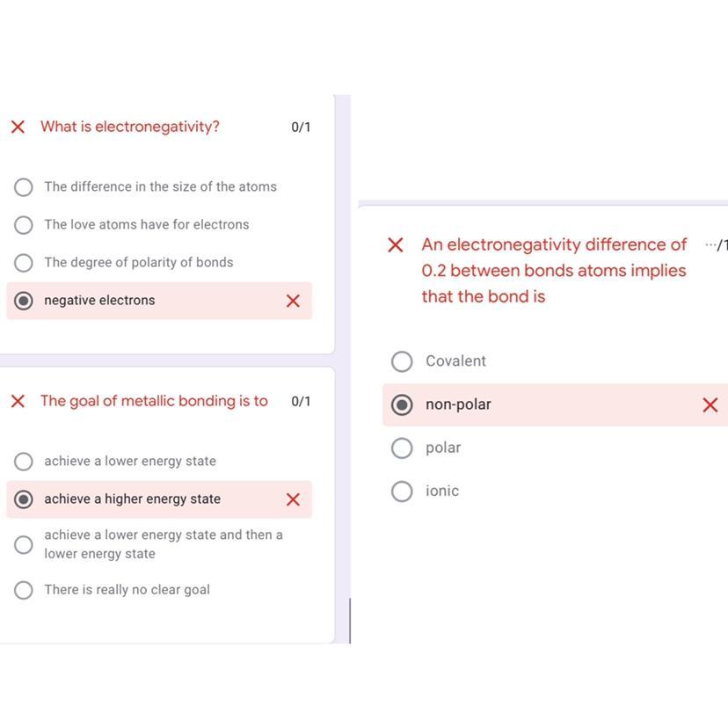Click the red X beside the metallic bonding question
The width and height of the screenshot is (728, 728).
click(18, 402)
